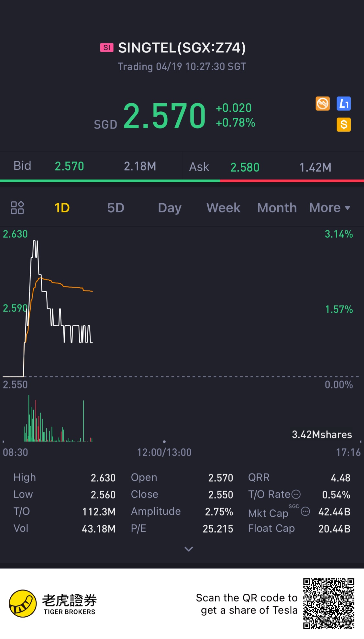Select the Week chart tab
The image size is (364, 639).
coord(223,208)
